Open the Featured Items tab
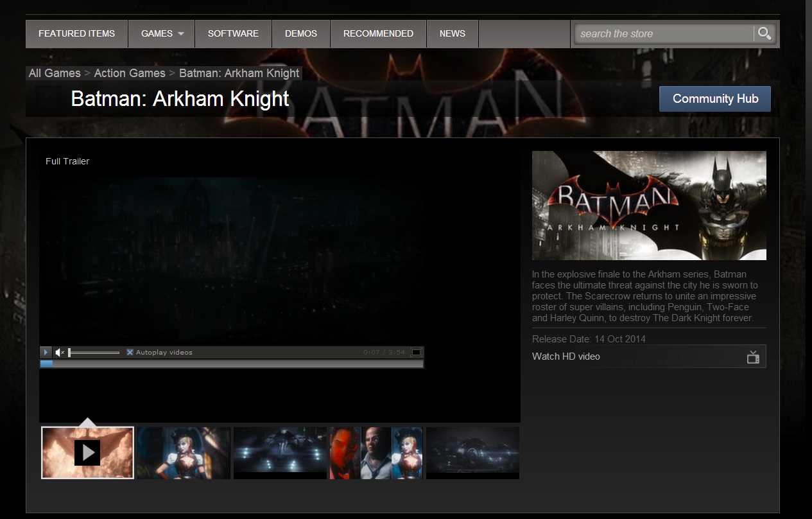 point(76,34)
